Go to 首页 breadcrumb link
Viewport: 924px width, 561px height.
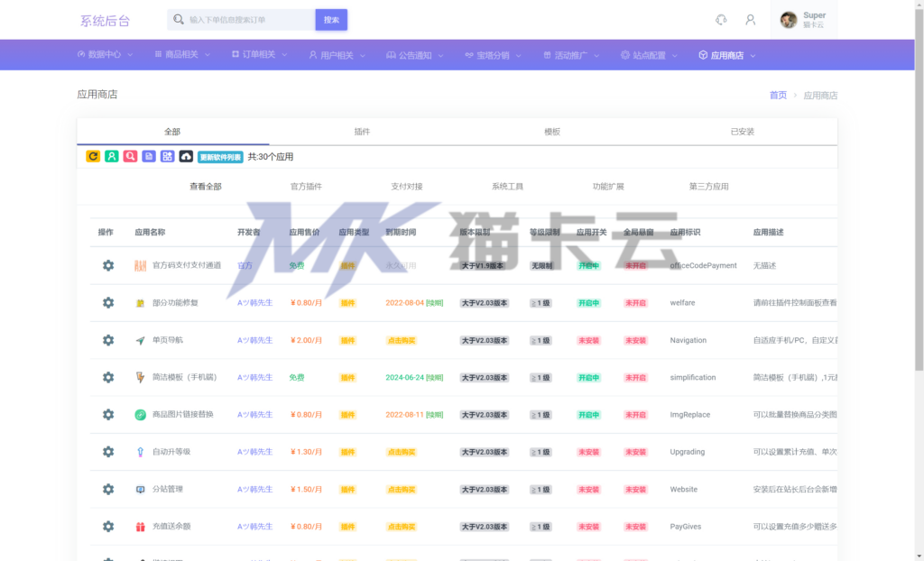[x=778, y=95]
